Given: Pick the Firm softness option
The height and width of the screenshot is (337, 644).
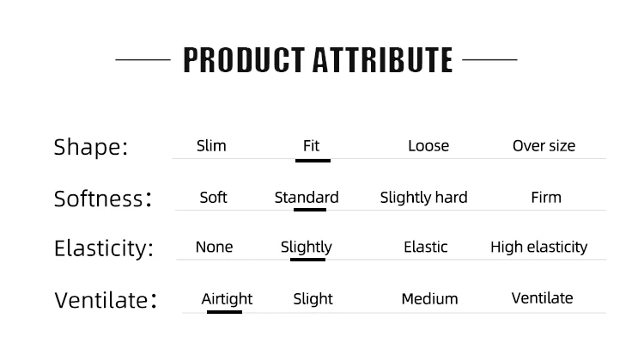Looking at the screenshot, I should click(x=546, y=198).
